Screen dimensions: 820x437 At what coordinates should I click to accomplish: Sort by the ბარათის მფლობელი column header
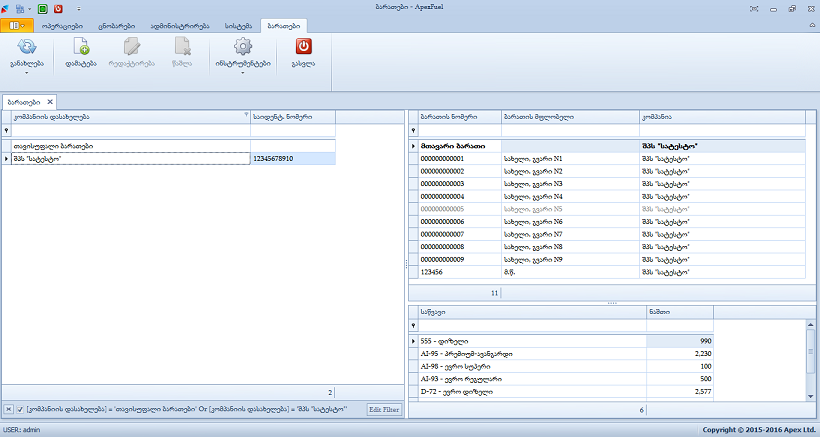click(x=570, y=117)
